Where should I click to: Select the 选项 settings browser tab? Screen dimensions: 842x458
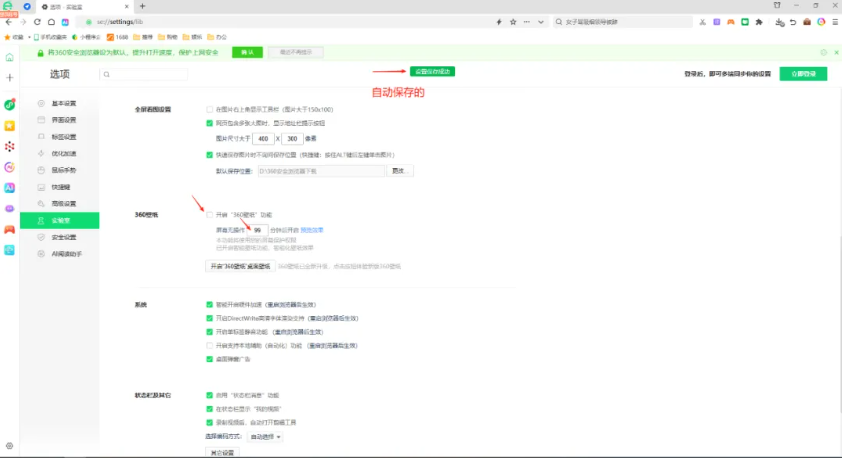(x=85, y=6)
